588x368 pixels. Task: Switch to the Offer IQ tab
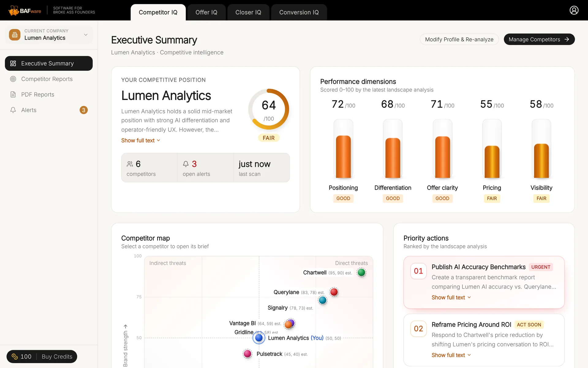coord(206,12)
